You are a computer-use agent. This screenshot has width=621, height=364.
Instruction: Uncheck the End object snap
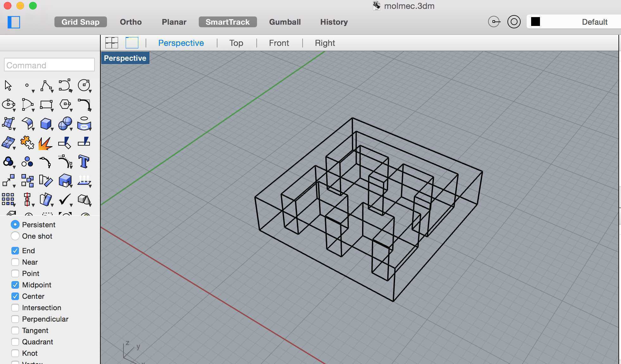click(15, 251)
